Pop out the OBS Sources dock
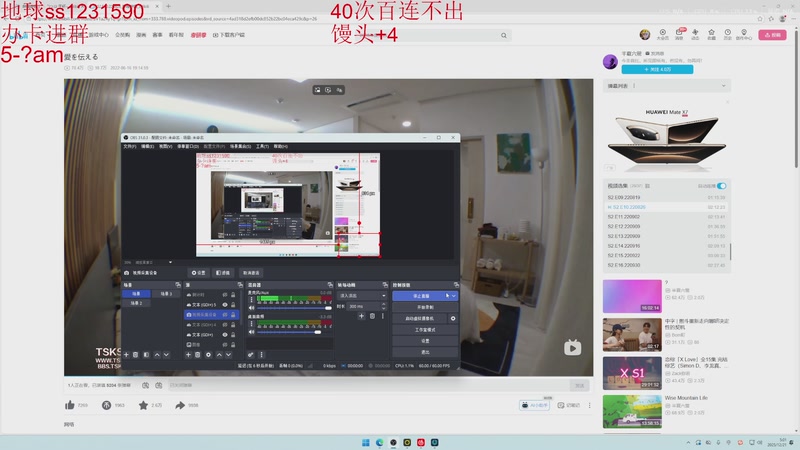This screenshot has width=800, height=450. tap(240, 285)
